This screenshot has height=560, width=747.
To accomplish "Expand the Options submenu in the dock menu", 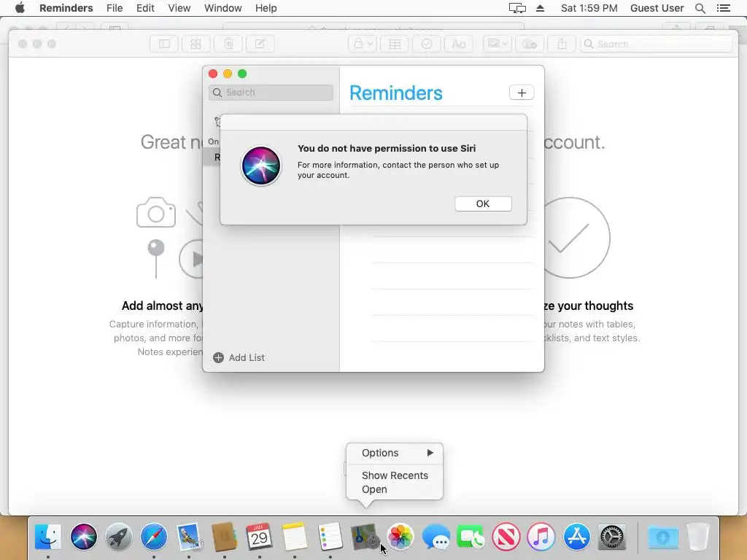I will click(395, 453).
